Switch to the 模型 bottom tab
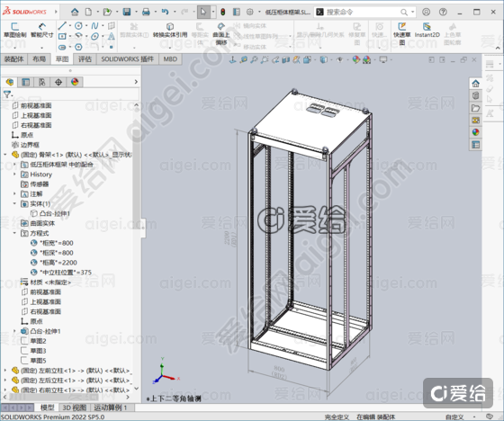This screenshot has width=504, height=421. [47, 408]
